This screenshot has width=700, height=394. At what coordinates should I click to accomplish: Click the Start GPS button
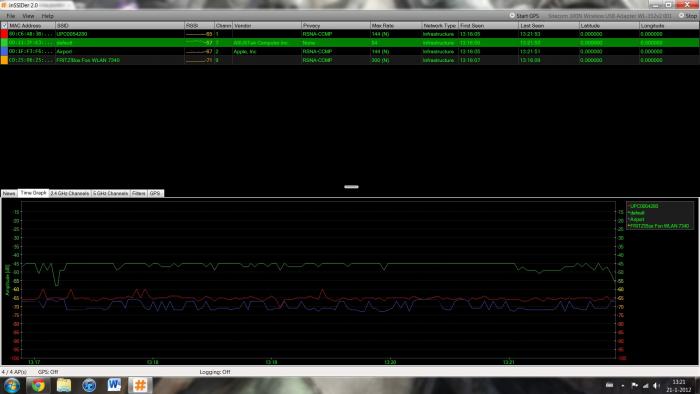pyautogui.click(x=525, y=16)
